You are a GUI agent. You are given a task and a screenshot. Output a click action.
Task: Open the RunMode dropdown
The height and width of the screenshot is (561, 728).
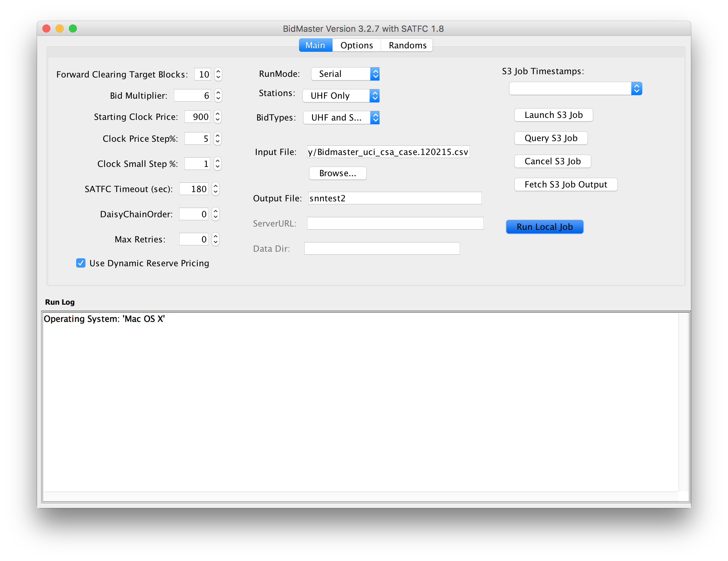pyautogui.click(x=345, y=74)
